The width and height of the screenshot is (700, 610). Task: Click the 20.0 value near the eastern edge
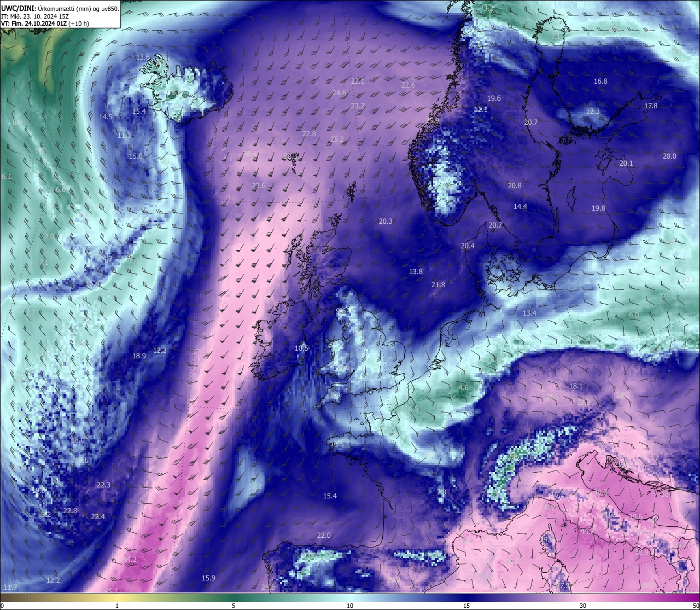(x=669, y=156)
